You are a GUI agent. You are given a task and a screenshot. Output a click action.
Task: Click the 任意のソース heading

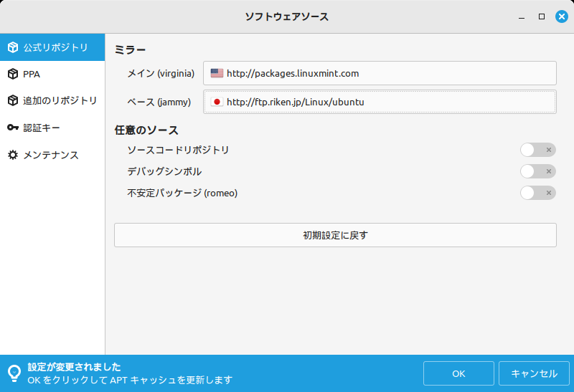point(146,130)
